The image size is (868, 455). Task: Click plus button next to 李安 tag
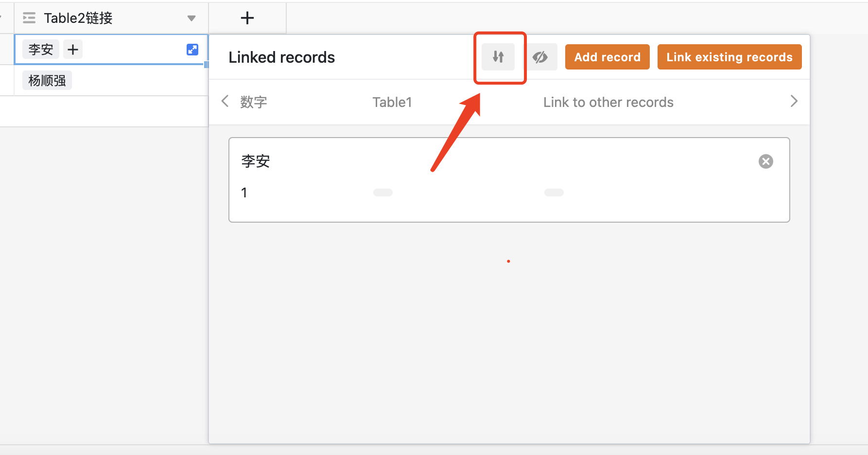pyautogui.click(x=73, y=50)
